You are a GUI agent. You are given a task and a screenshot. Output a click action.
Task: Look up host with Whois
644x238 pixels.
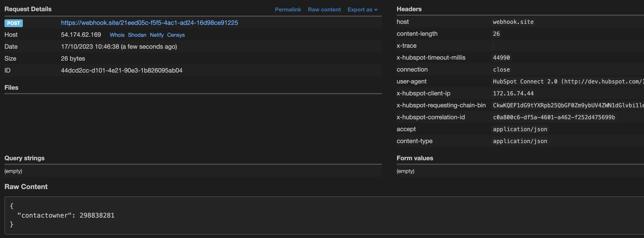tap(117, 35)
